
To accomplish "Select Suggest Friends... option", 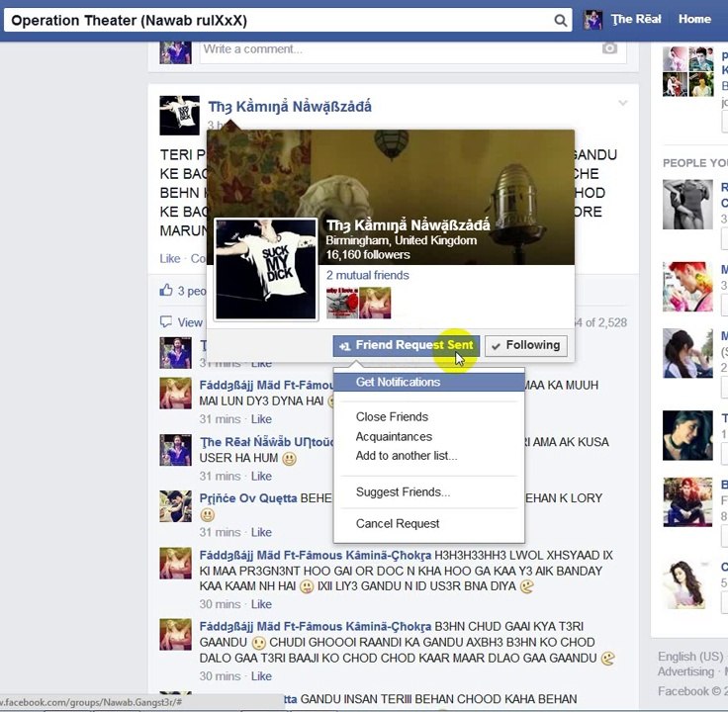I will pos(403,492).
